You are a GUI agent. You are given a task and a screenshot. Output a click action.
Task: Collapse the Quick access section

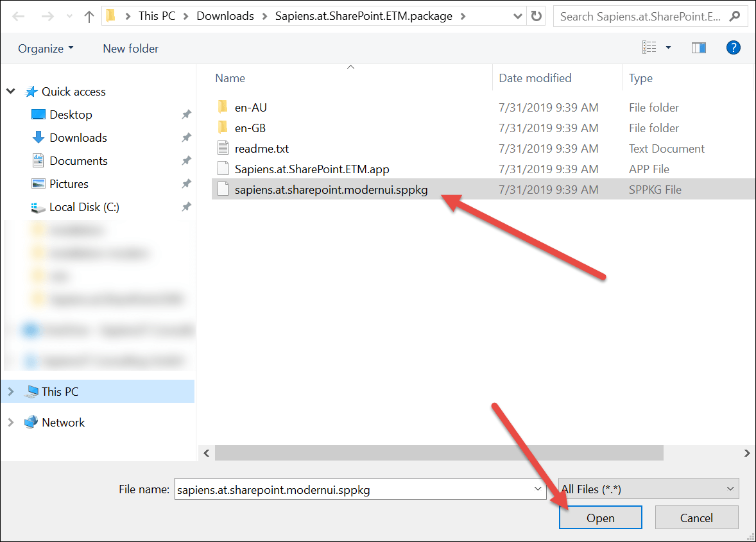click(10, 92)
